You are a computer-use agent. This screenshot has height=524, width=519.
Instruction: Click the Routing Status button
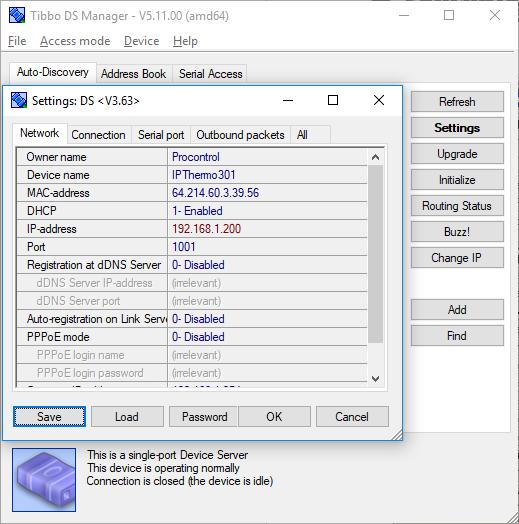[457, 206]
